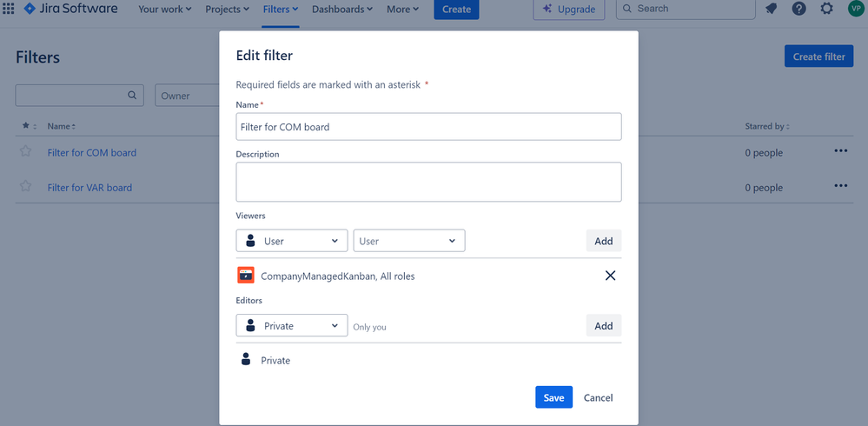The width and height of the screenshot is (868, 426).
Task: Open the Owner filter field
Action: pyautogui.click(x=187, y=96)
